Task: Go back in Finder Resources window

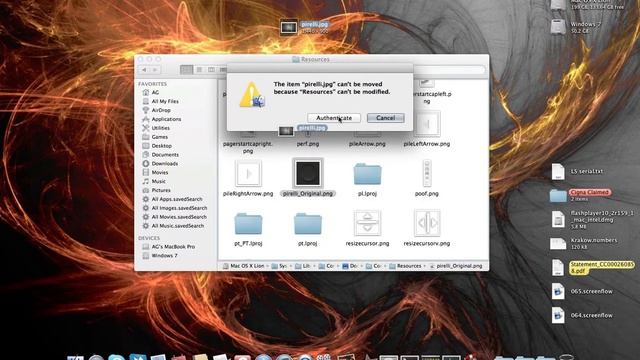Action: coord(144,70)
